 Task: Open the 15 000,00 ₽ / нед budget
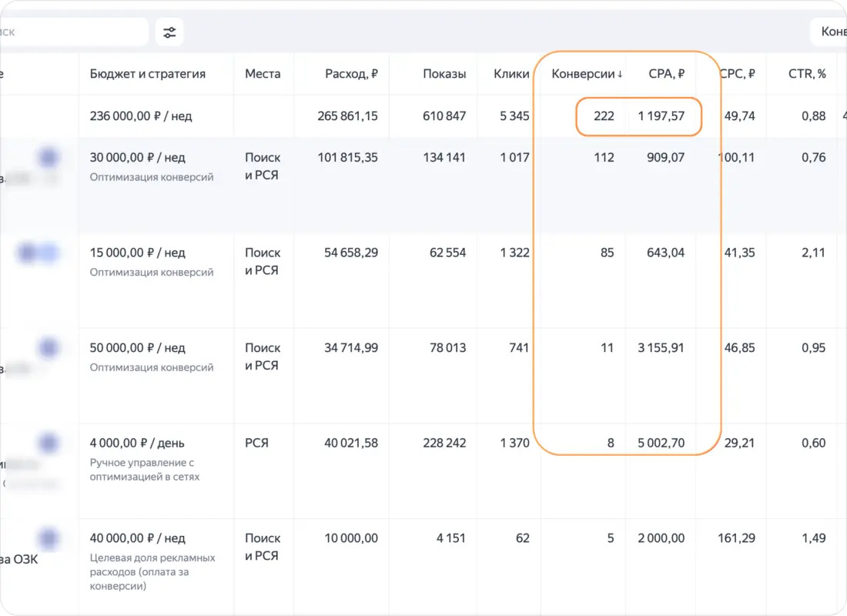pyautogui.click(x=137, y=253)
